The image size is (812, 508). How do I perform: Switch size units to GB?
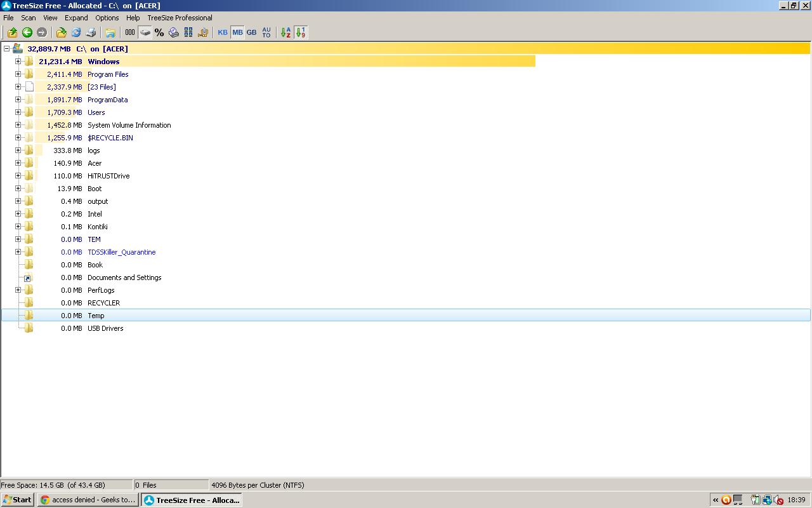[x=252, y=32]
